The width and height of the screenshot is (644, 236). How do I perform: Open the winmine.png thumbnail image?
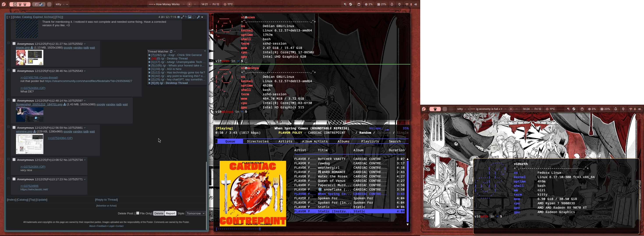pyautogui.click(x=30, y=144)
